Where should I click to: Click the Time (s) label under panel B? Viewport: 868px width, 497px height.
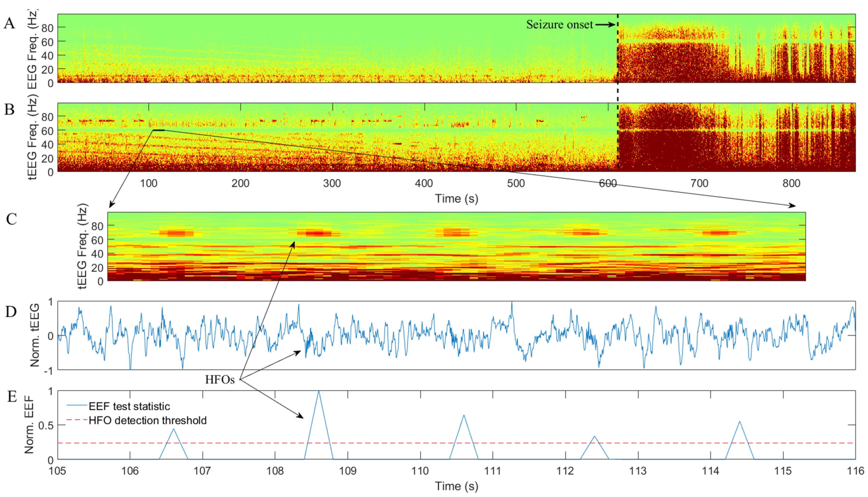[x=456, y=198]
